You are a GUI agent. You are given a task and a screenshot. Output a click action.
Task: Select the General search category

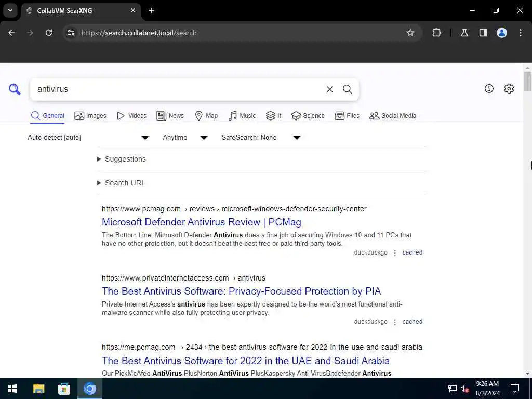point(47,116)
